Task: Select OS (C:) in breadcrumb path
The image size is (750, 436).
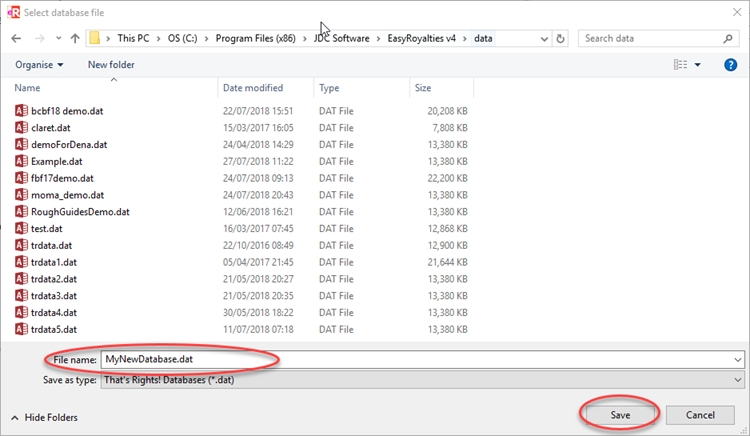Action: pyautogui.click(x=182, y=38)
